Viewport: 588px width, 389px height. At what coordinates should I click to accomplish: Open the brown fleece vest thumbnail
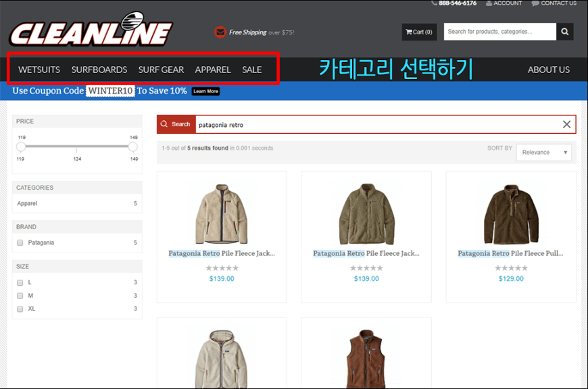tap(366, 359)
